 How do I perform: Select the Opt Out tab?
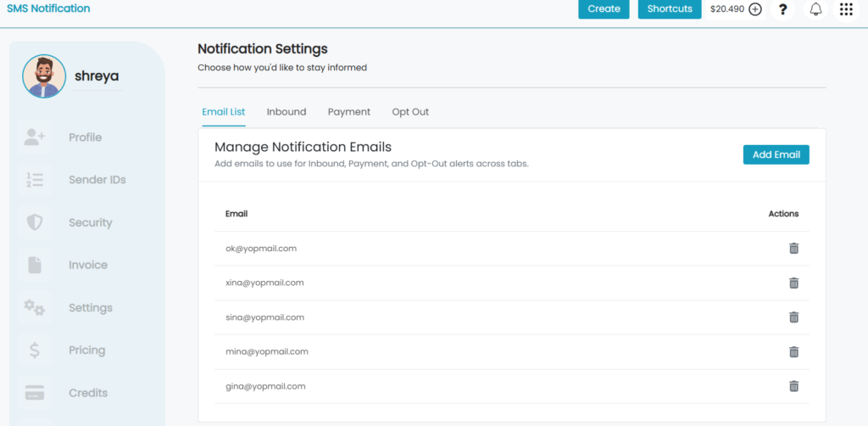click(410, 112)
